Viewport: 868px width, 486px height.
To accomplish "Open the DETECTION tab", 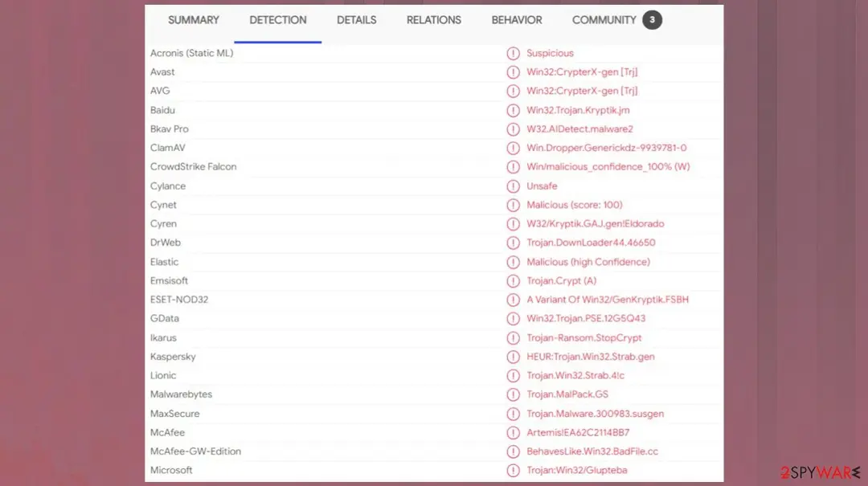I will click(278, 20).
